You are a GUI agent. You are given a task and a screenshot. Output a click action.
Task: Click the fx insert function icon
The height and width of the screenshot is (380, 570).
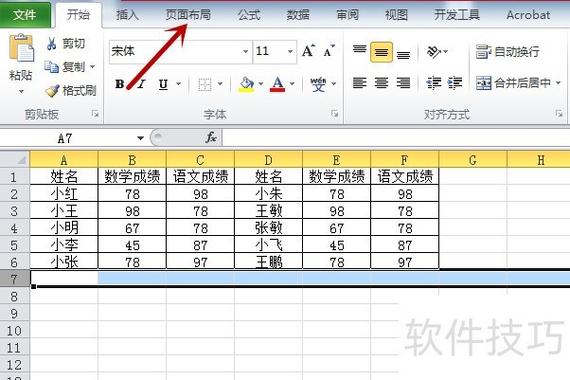tap(211, 137)
